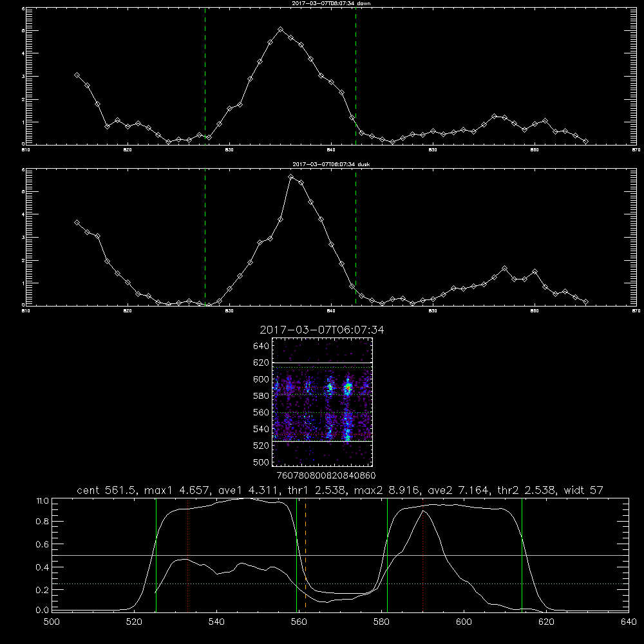The height and width of the screenshot is (644, 644).
Task: Click y-axis label 560 beside the spectrogram image
Action: click(x=261, y=412)
